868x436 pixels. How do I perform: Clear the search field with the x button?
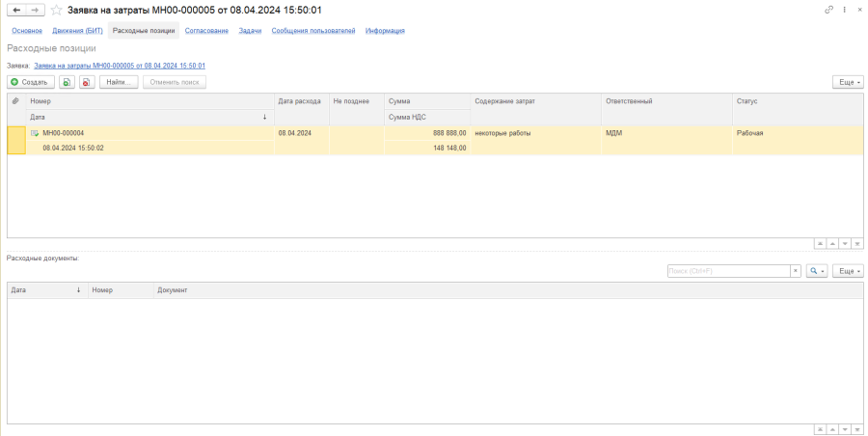click(796, 272)
